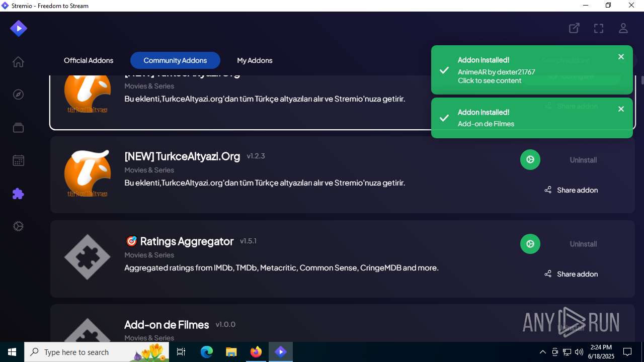The image size is (644, 362).
Task: Open the Settings gear sidebar icon
Action: coord(18,226)
